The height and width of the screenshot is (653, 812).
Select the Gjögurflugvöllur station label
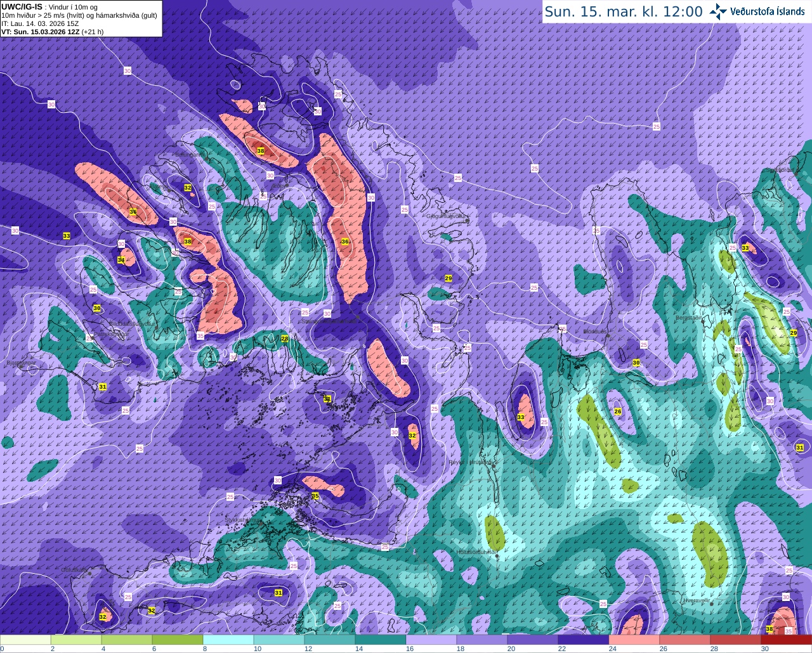pos(447,216)
